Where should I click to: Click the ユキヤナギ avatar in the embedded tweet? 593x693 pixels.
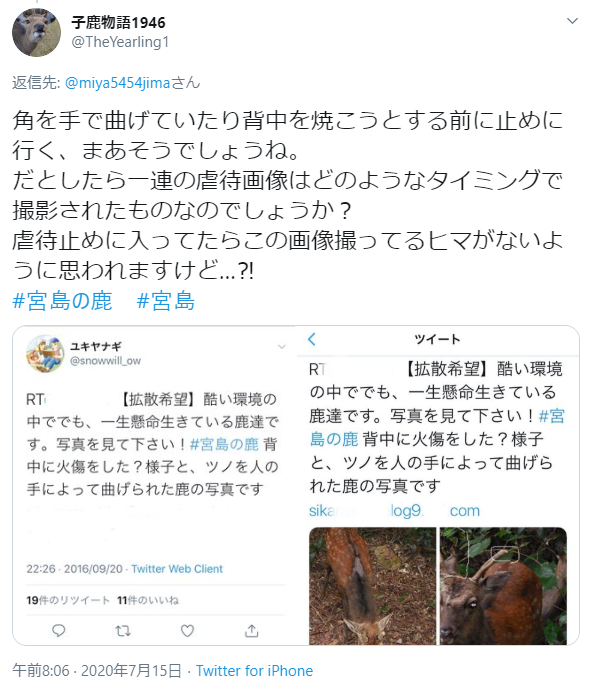pyautogui.click(x=45, y=354)
